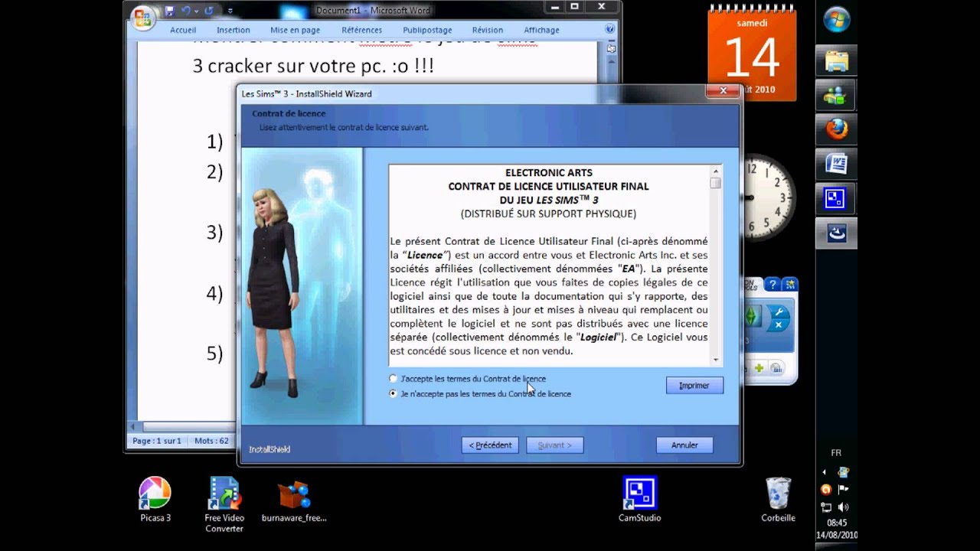Screen dimensions: 980x551
Task: Click the license scrollbar thumb
Action: 716,183
